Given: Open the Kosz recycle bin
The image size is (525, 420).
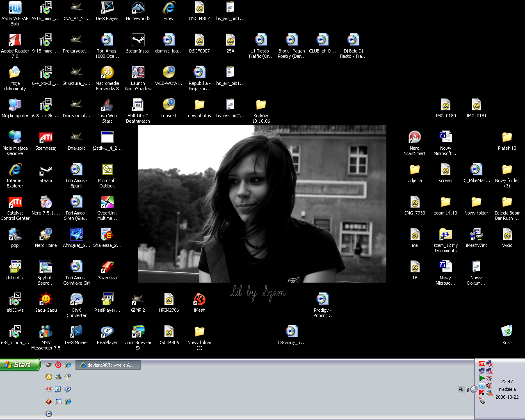Looking at the screenshot, I should (507, 335).
